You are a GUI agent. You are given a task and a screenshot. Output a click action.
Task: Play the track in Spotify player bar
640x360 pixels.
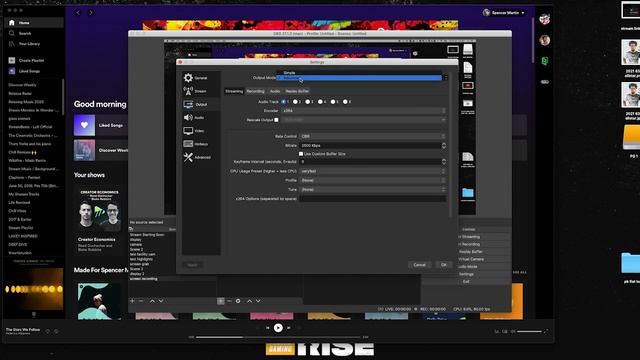click(x=278, y=327)
